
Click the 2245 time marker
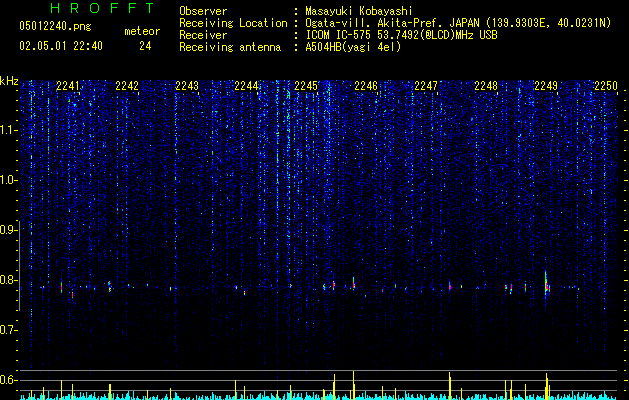(306, 86)
